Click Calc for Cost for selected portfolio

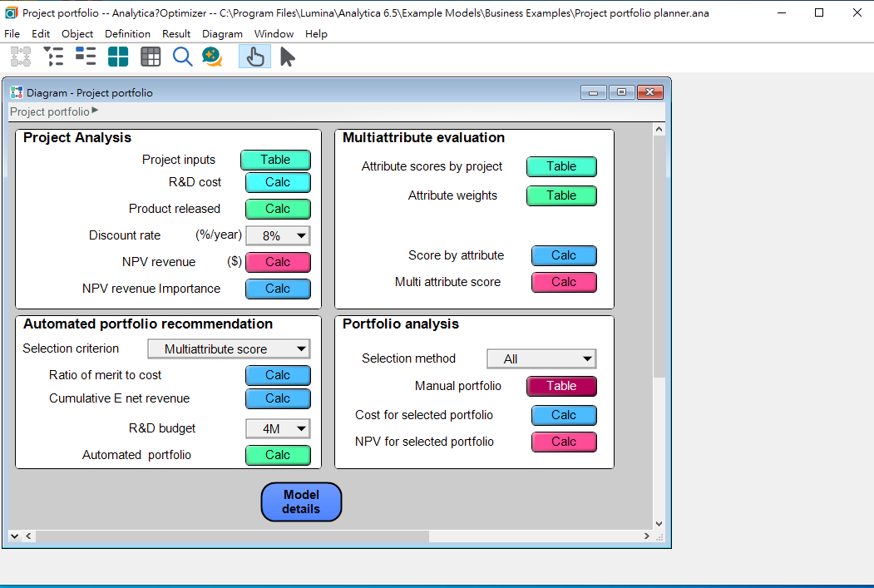point(564,415)
